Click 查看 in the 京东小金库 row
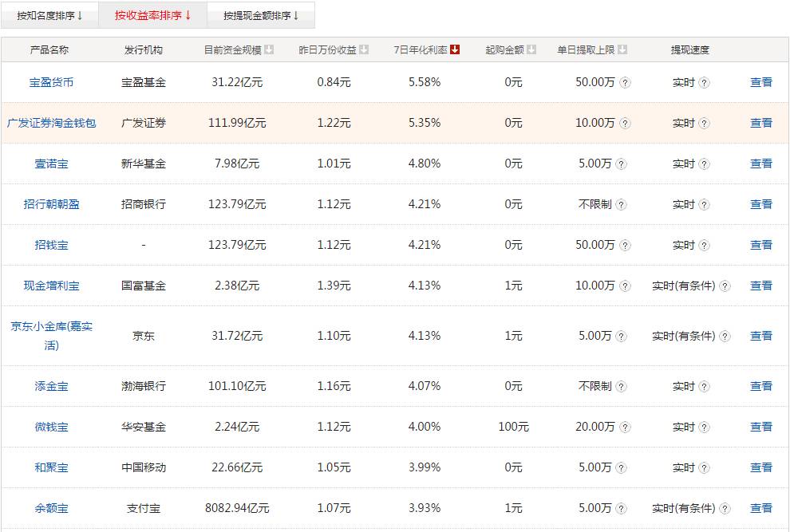The image size is (790, 532). (x=760, y=336)
